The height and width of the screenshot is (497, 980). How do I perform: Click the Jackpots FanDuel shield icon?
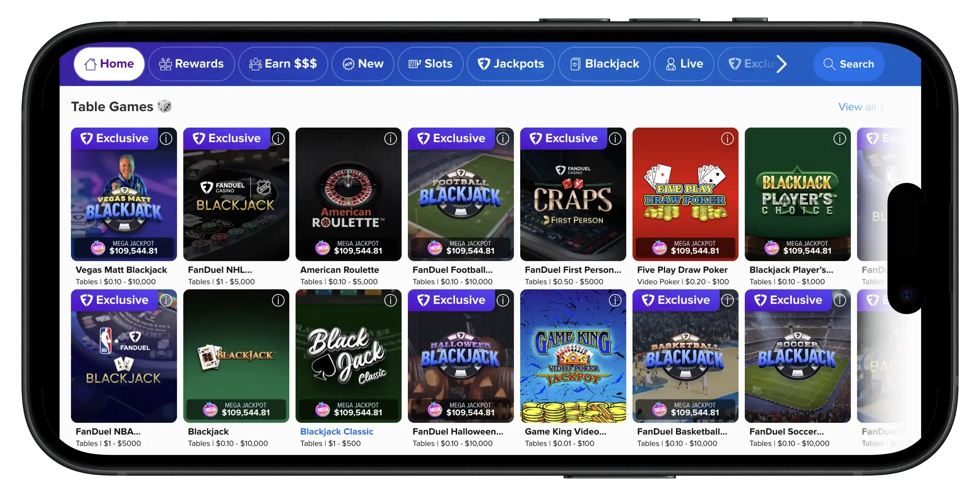point(484,64)
